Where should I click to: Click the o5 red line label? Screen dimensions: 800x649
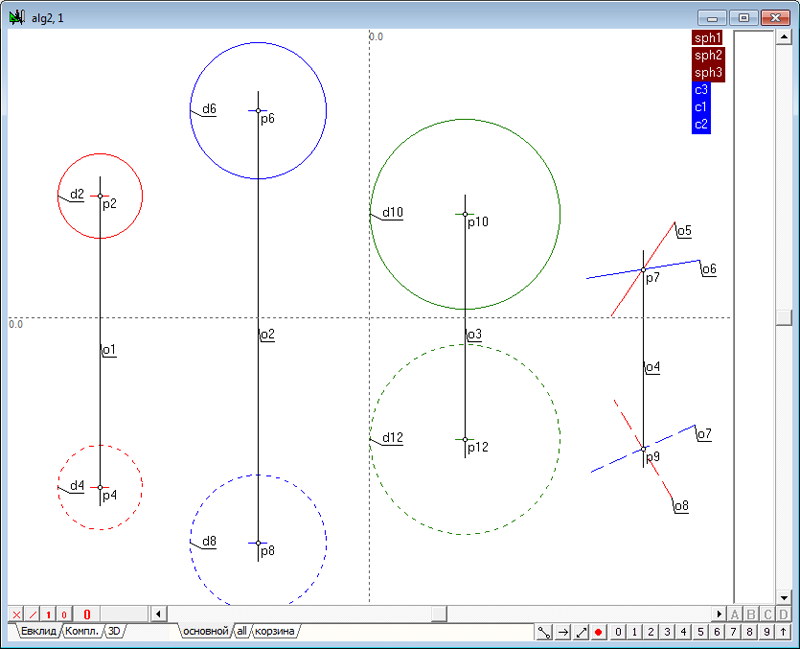[x=685, y=231]
